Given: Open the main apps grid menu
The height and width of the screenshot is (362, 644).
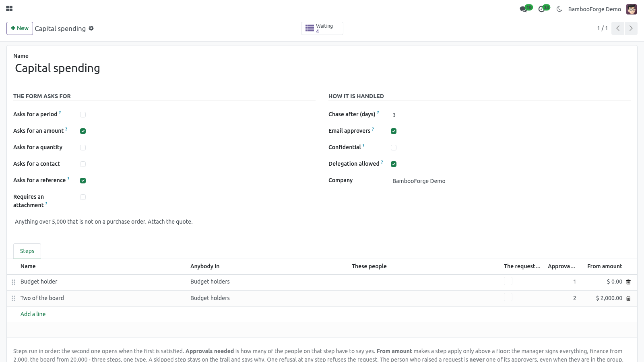Looking at the screenshot, I should [x=9, y=8].
